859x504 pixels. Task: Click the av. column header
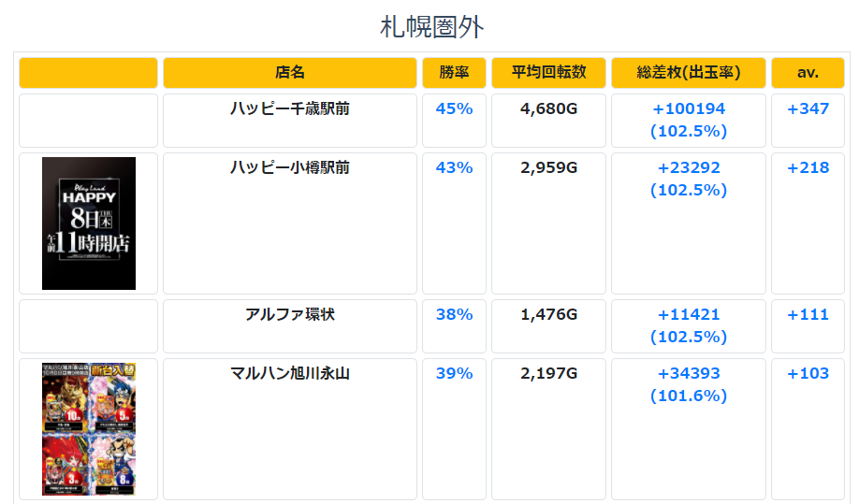coord(808,73)
